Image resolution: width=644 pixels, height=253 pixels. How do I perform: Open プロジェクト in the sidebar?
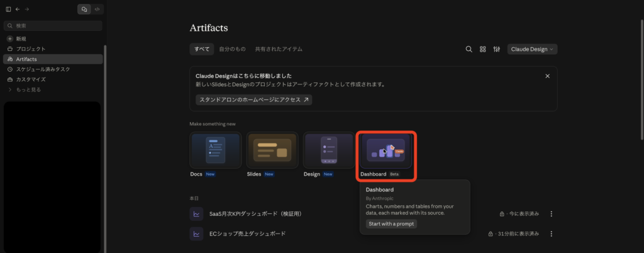[53, 49]
